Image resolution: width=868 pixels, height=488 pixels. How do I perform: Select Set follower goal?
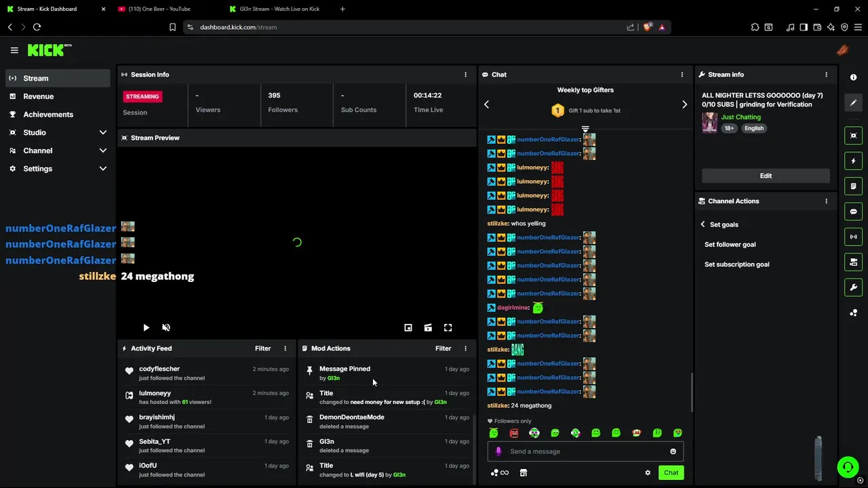730,245
